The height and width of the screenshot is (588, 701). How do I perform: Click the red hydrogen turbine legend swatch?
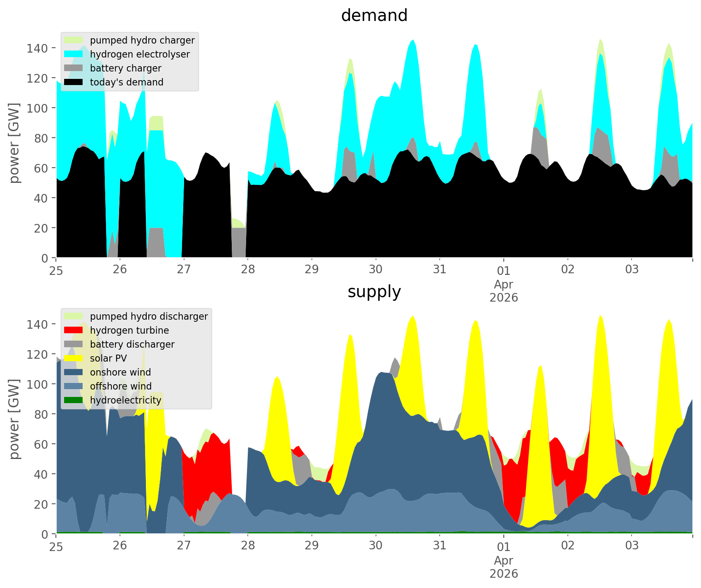tap(74, 330)
